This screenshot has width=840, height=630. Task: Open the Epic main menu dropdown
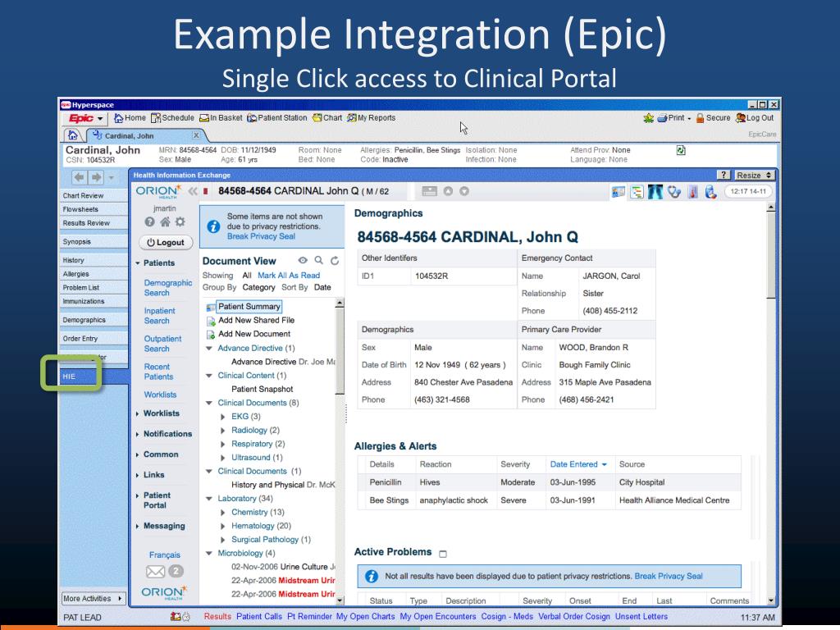[x=85, y=118]
